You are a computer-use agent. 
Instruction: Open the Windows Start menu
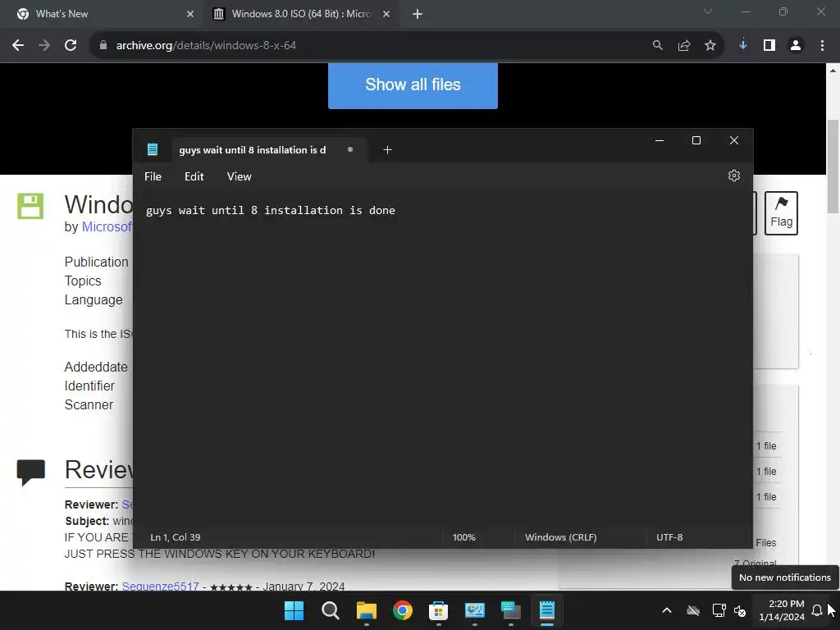coord(294,610)
